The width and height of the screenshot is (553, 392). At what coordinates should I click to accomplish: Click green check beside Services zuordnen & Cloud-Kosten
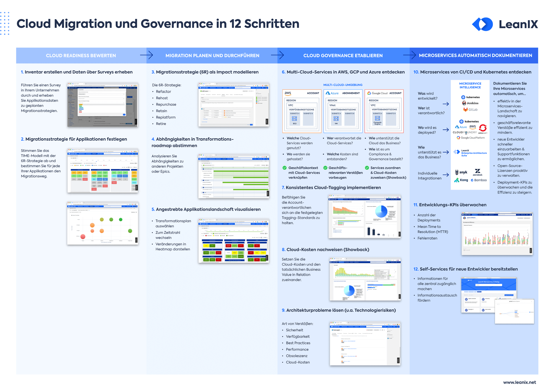[x=367, y=168]
